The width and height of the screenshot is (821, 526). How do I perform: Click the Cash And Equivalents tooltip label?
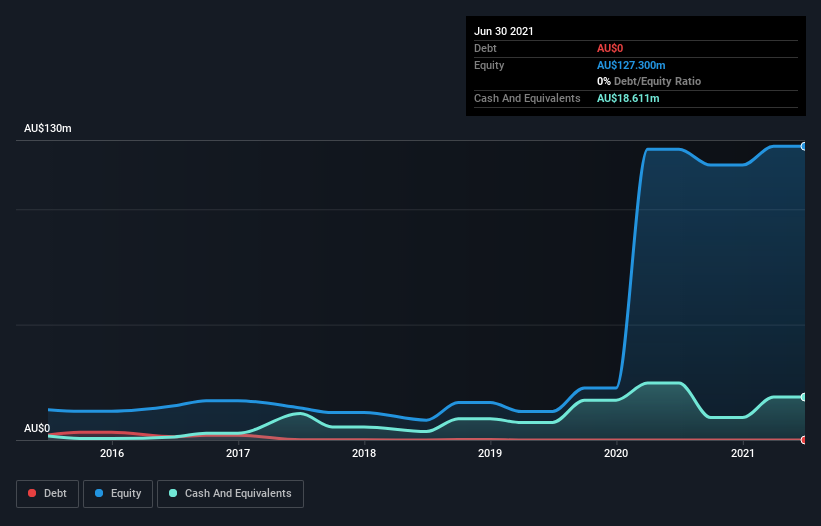[527, 98]
